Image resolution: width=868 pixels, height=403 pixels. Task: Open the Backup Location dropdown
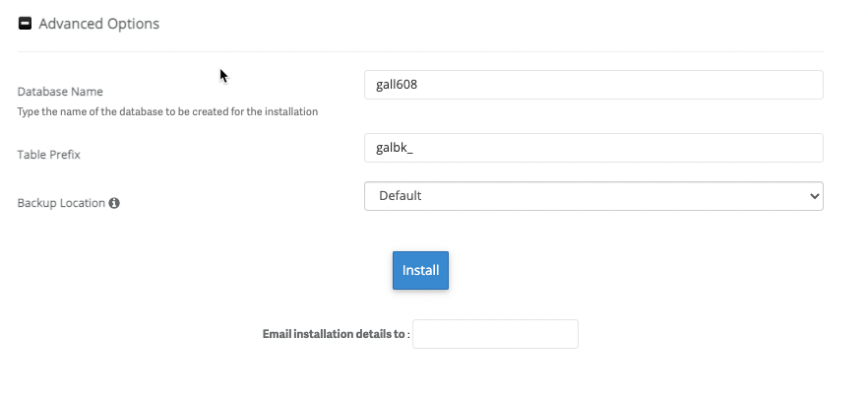592,196
